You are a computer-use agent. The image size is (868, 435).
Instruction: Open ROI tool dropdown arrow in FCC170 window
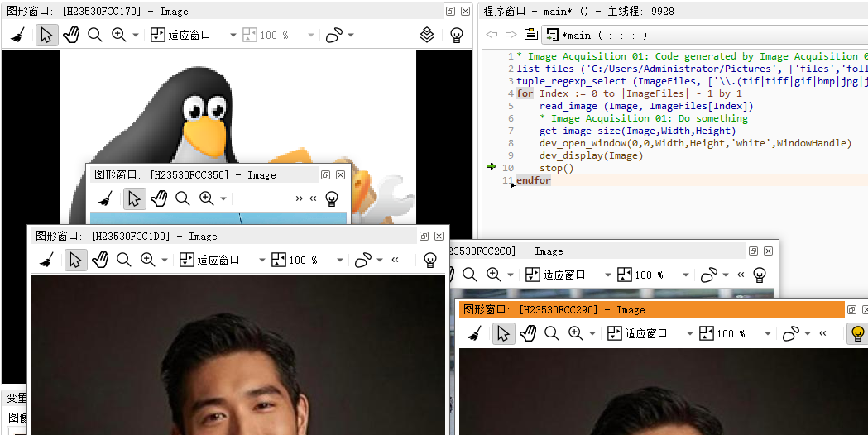coord(350,36)
